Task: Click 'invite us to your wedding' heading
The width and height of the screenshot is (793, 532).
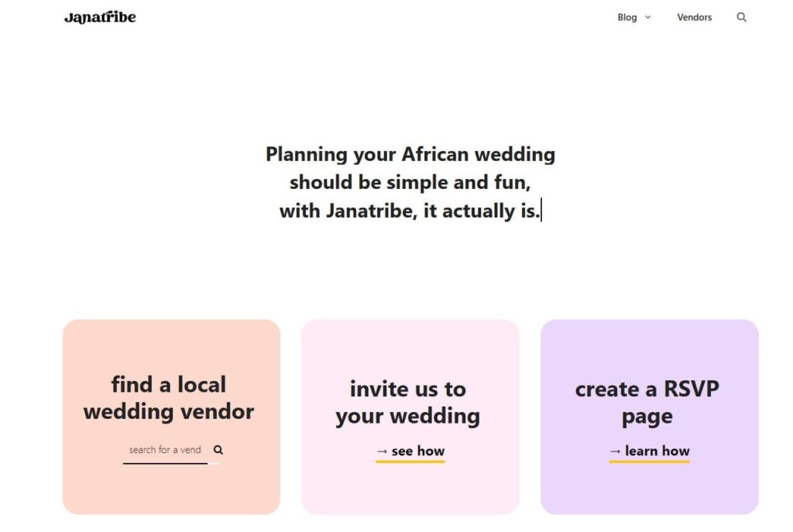Action: (x=408, y=403)
